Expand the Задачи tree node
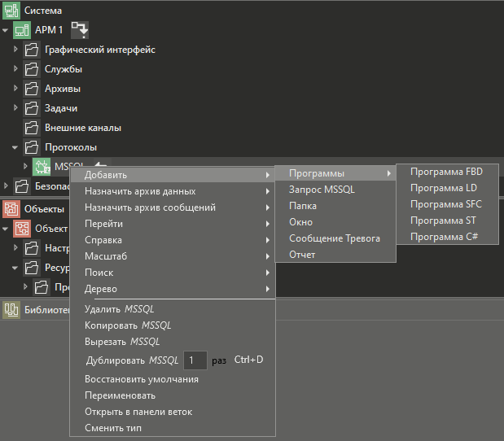 pyautogui.click(x=15, y=107)
